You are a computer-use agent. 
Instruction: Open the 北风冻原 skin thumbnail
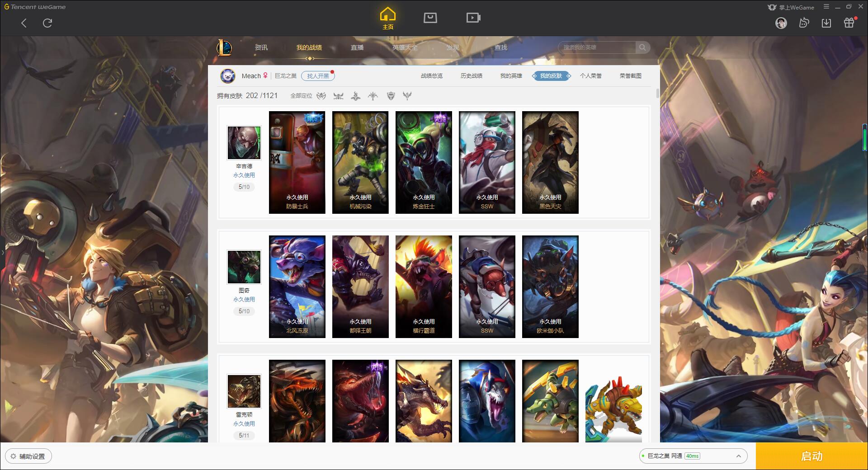297,287
